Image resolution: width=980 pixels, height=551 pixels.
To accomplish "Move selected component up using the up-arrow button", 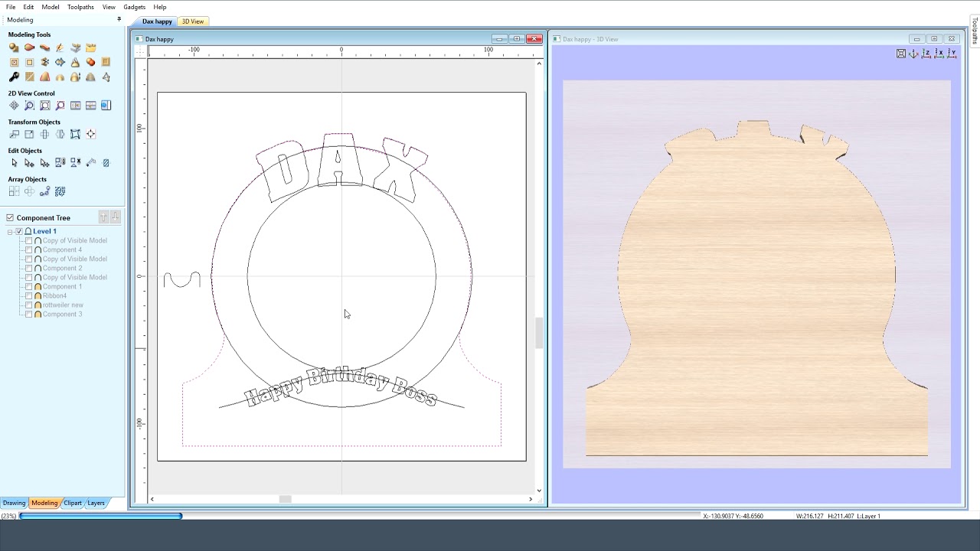I will pyautogui.click(x=103, y=217).
